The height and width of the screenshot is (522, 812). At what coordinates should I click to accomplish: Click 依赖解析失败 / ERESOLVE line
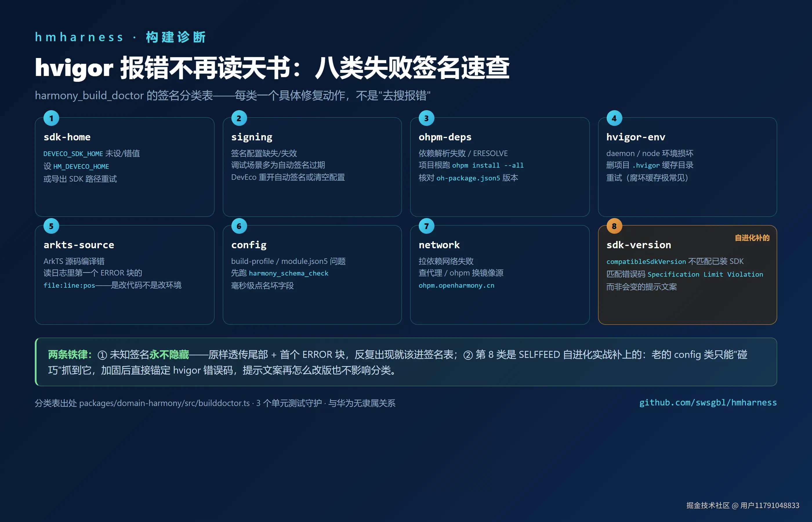pos(463,153)
